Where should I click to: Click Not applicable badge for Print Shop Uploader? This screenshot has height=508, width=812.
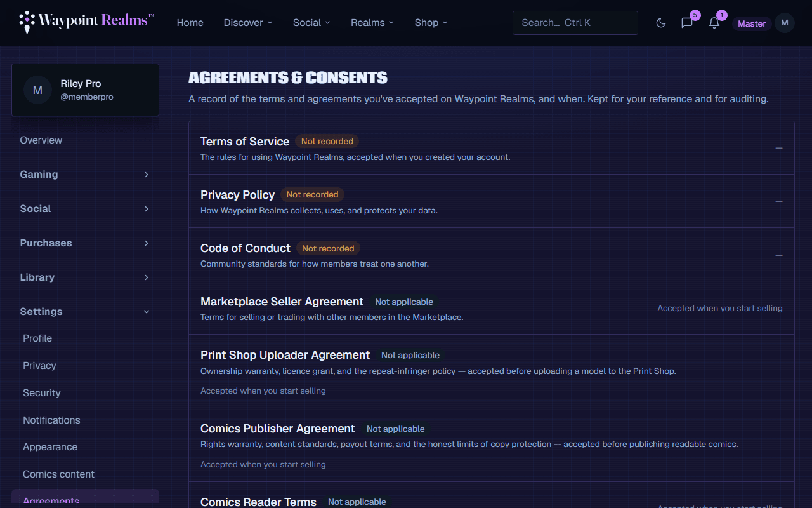pos(410,355)
